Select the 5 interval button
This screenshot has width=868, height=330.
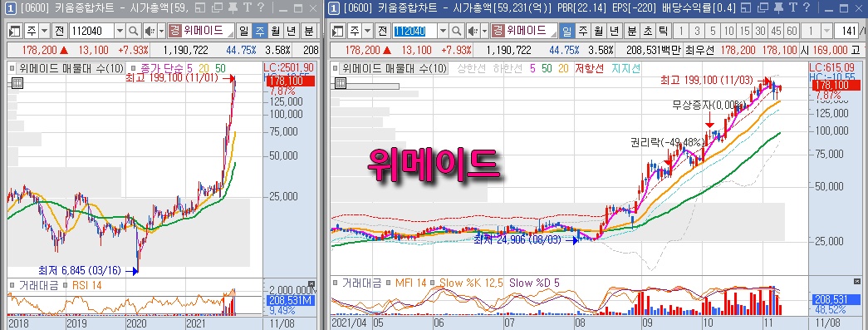point(713,31)
